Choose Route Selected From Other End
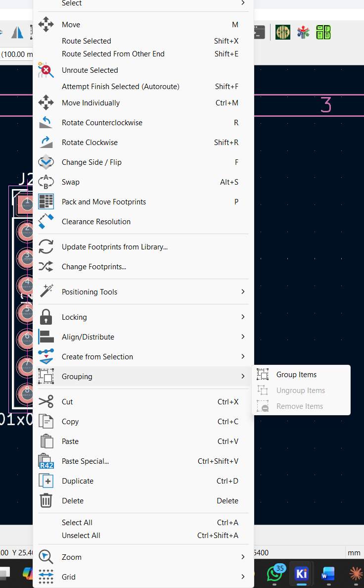Screen dimensions: 364x588 143,53
